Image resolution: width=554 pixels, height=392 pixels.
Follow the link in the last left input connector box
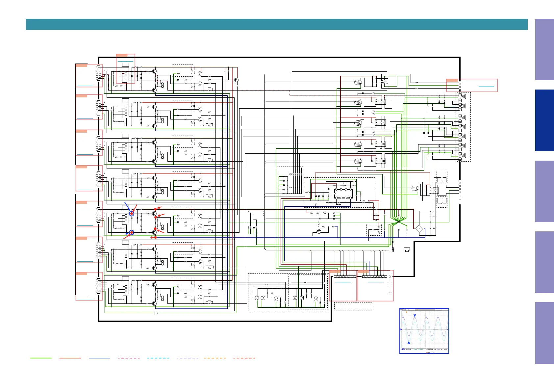click(x=85, y=299)
